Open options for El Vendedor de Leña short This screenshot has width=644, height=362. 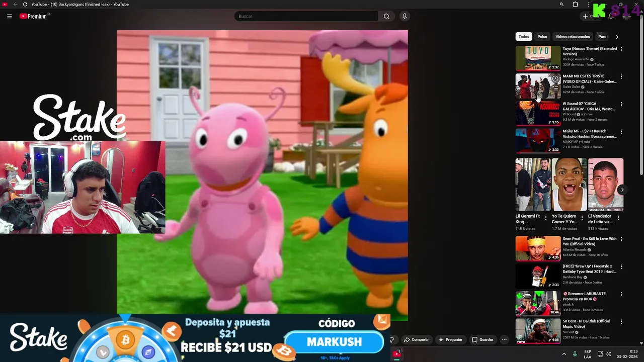pyautogui.click(x=619, y=218)
